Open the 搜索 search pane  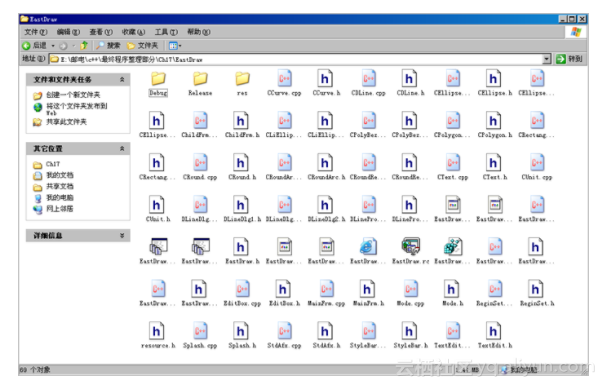tap(108, 46)
